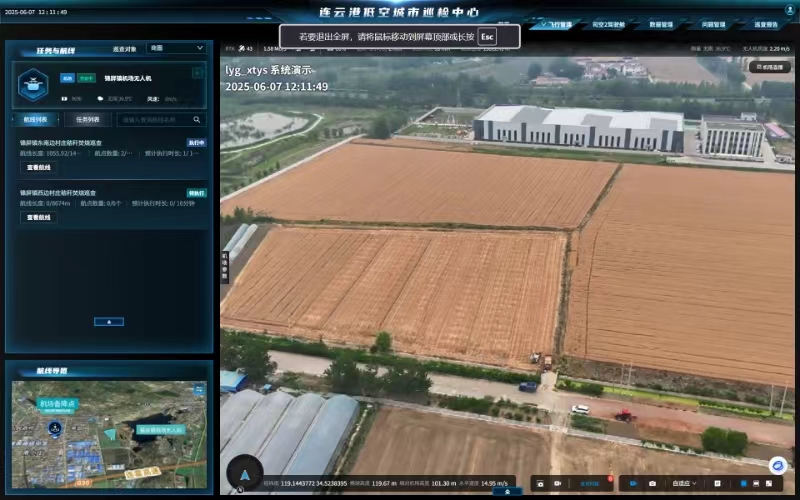The height and width of the screenshot is (500, 800).
Task: Open the vertical side tab on video's left edge
Action: tap(224, 265)
